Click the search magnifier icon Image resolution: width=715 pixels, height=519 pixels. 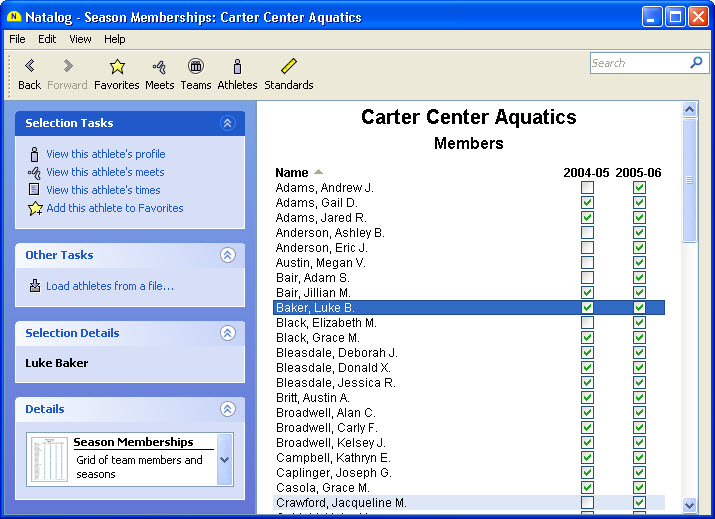coord(696,63)
